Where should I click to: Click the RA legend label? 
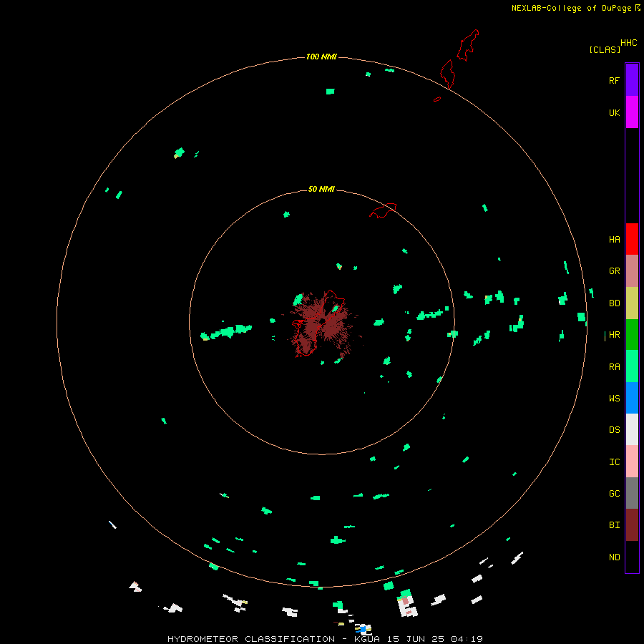pos(614,367)
